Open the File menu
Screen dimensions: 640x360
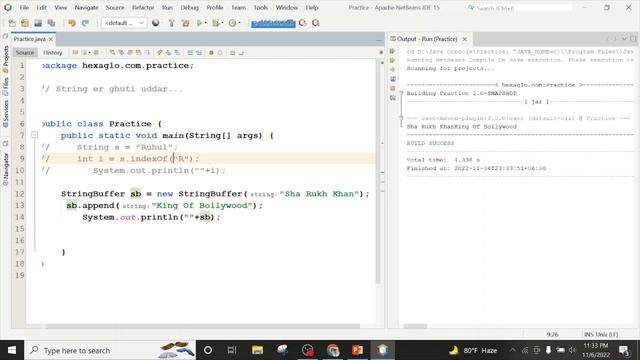24,7
